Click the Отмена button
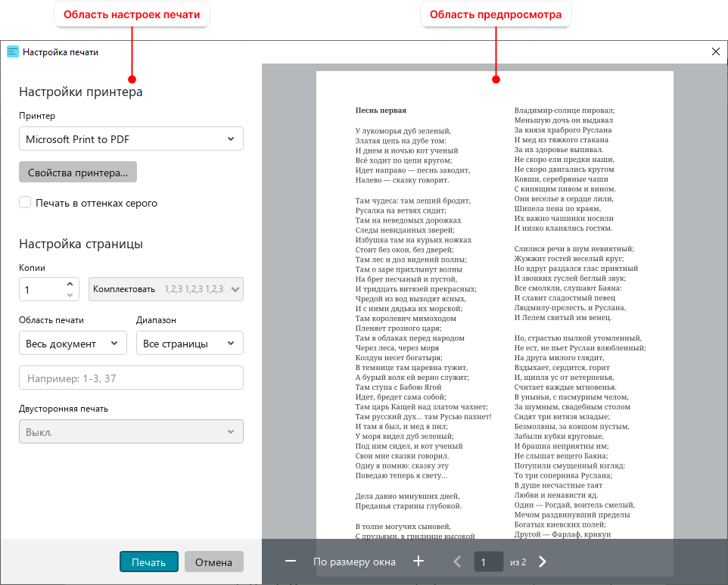This screenshot has width=728, height=585. (x=213, y=562)
